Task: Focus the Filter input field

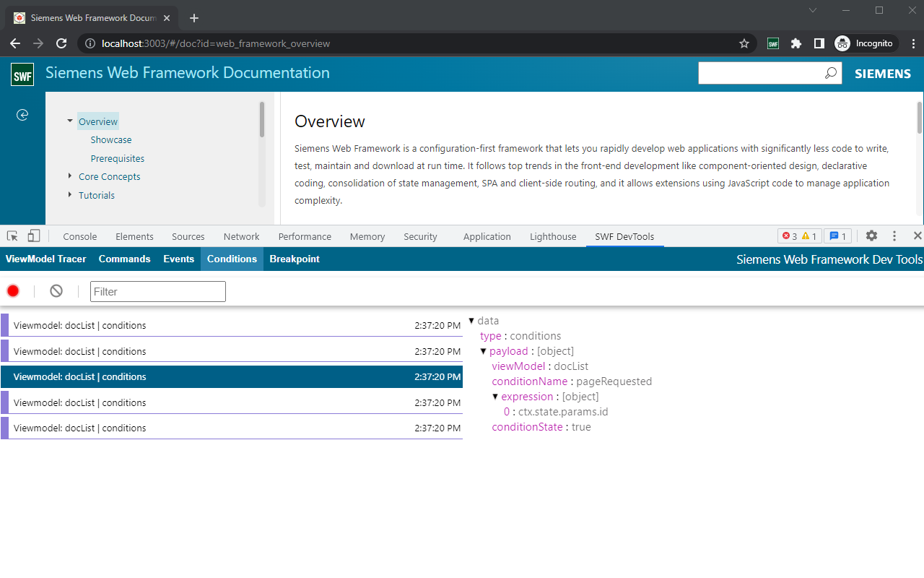Action: click(x=158, y=291)
